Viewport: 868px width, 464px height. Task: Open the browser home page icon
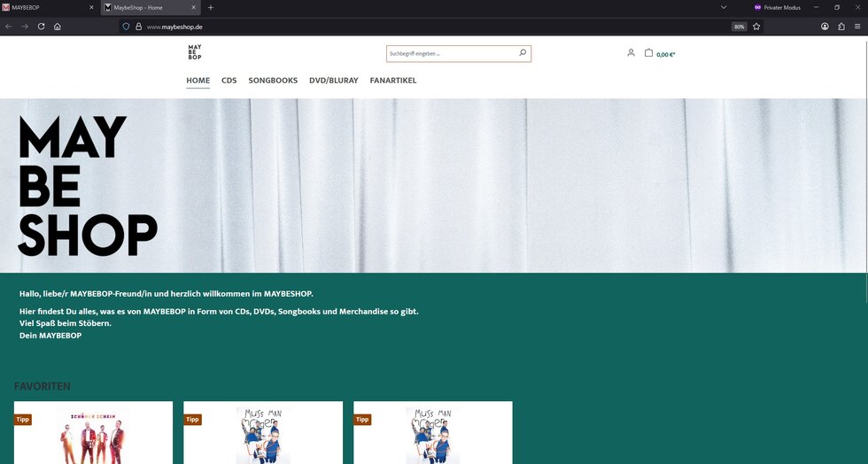pos(57,27)
